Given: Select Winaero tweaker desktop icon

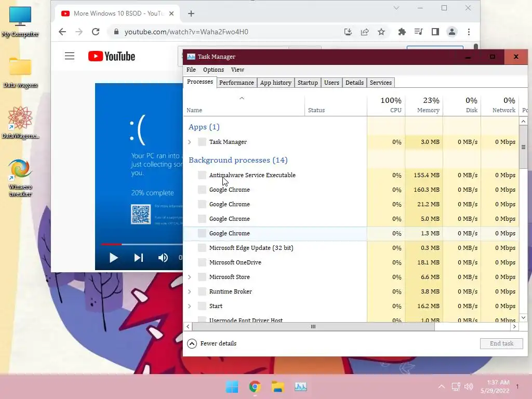Looking at the screenshot, I should pyautogui.click(x=20, y=178).
